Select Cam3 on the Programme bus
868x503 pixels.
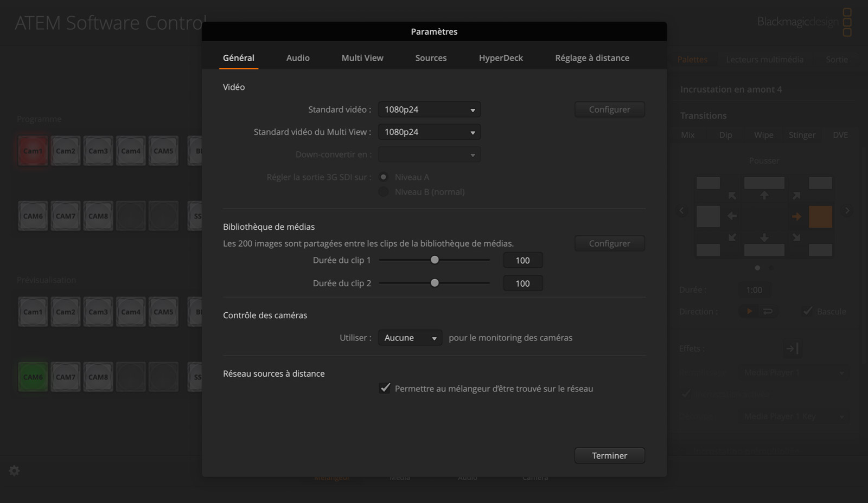tap(98, 151)
